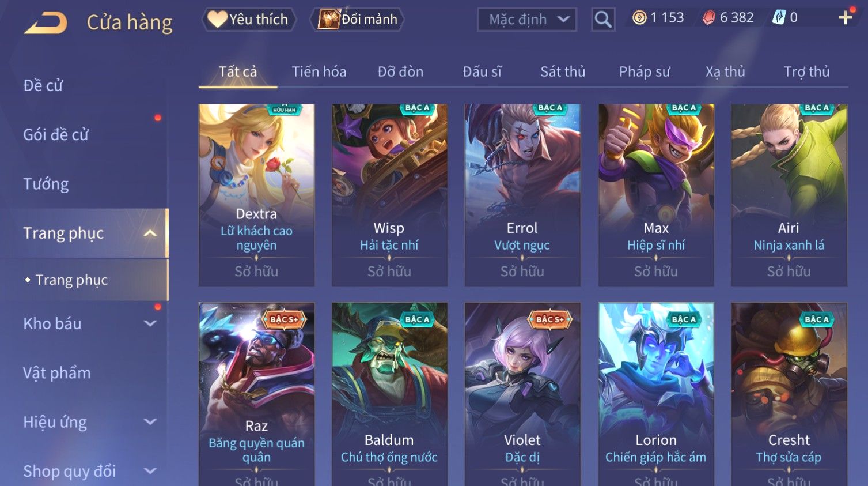Select the Violet Đặc dị skin card

click(522, 394)
